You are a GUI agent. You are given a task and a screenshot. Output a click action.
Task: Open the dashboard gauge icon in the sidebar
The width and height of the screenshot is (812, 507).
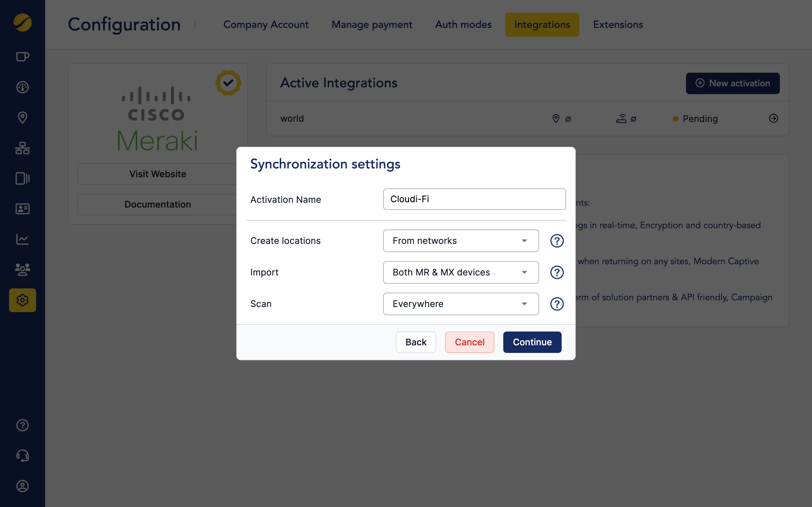(x=22, y=87)
